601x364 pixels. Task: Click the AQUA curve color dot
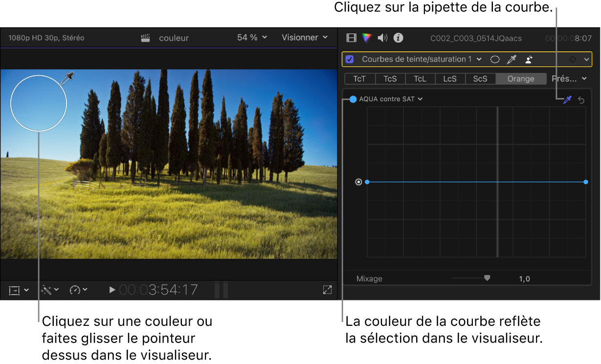(353, 99)
